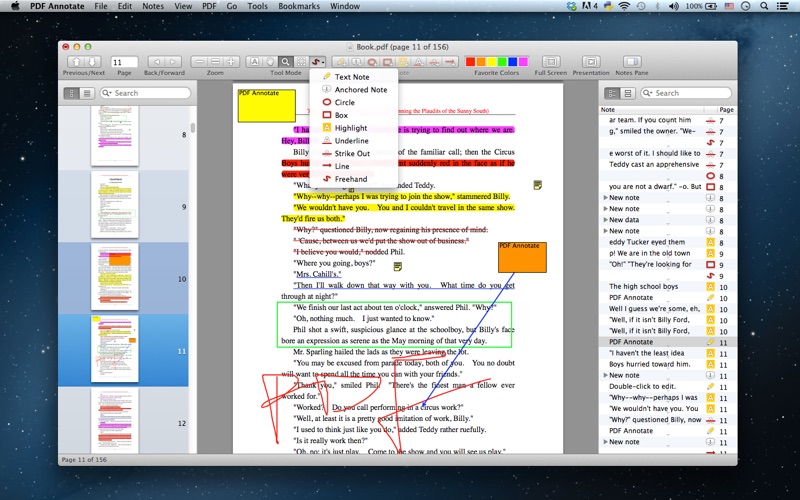The width and height of the screenshot is (800, 500).
Task: Select Text tool mode
Action: 254,62
